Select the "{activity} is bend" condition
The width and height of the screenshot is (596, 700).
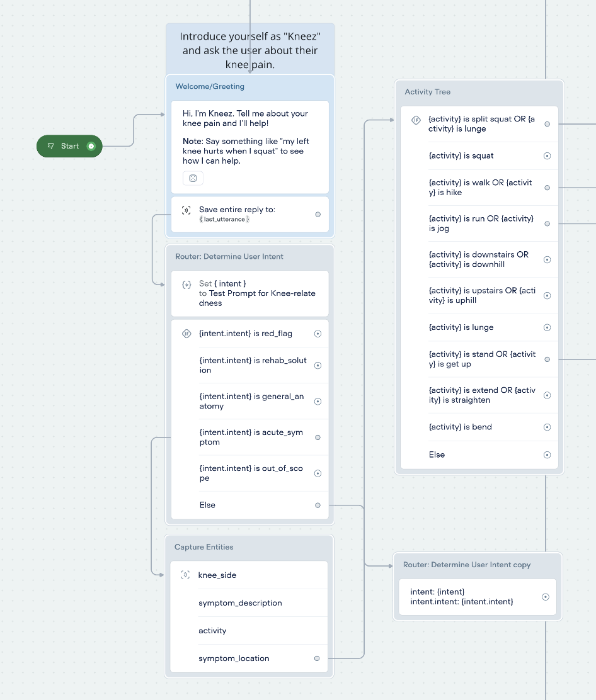(x=461, y=427)
